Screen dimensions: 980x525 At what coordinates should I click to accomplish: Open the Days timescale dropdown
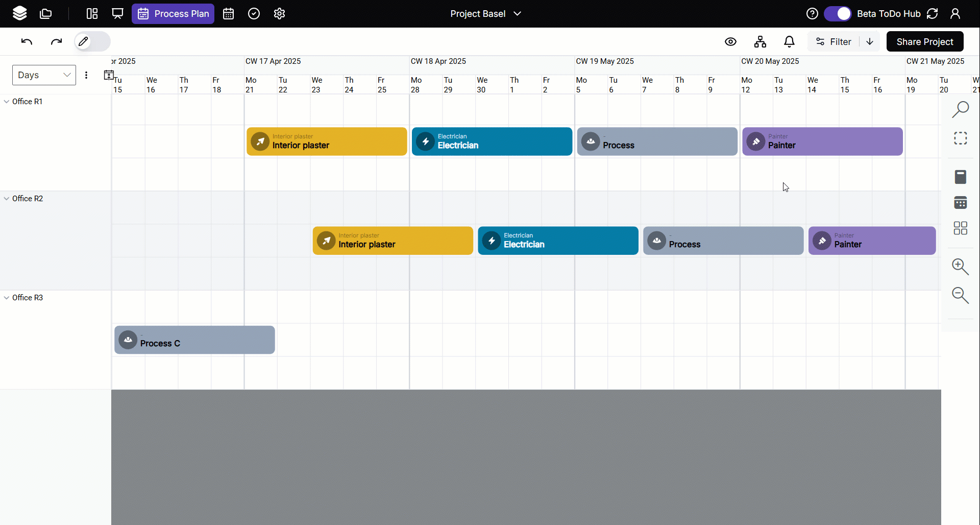tap(43, 75)
